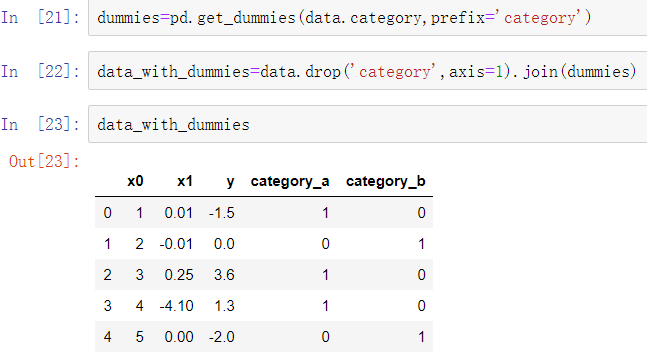
Task: Select code cell 23 data_with_dummies
Action: 368,124
